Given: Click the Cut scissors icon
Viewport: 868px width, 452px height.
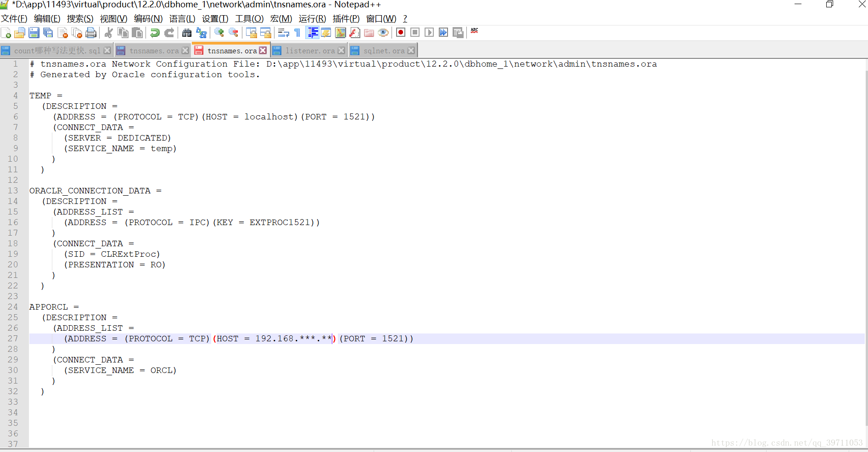Looking at the screenshot, I should coord(109,33).
